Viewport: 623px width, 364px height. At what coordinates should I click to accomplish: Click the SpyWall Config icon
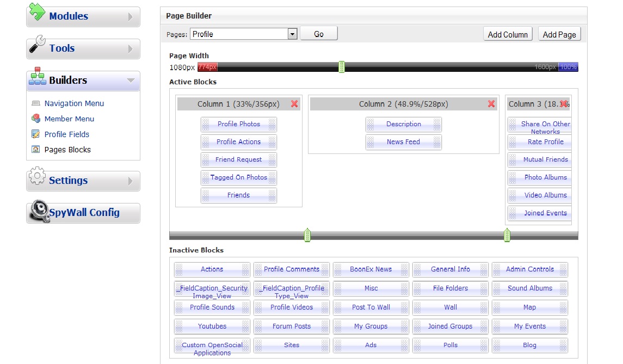pos(39,211)
